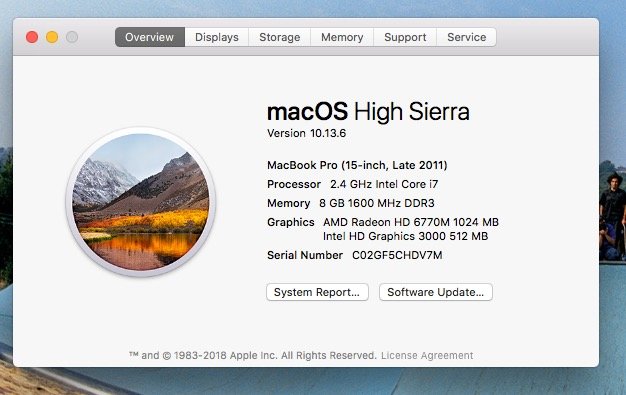Image resolution: width=626 pixels, height=395 pixels.
Task: Open the License Agreement link
Action: point(427,355)
